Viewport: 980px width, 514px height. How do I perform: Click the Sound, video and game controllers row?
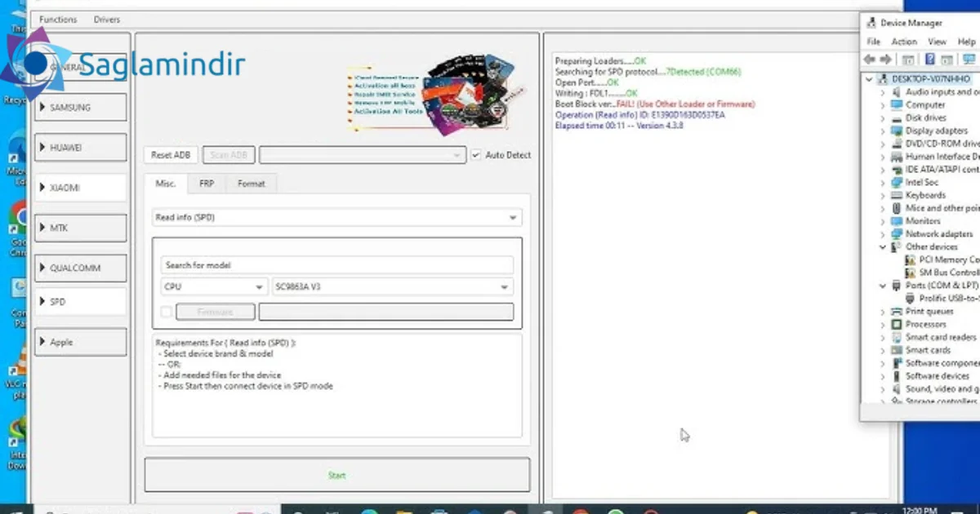pos(936,389)
